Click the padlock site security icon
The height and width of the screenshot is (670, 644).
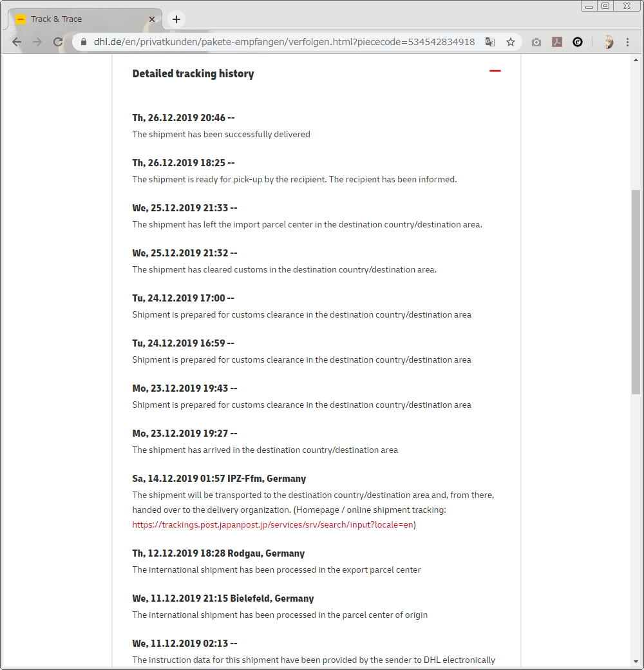coord(83,42)
